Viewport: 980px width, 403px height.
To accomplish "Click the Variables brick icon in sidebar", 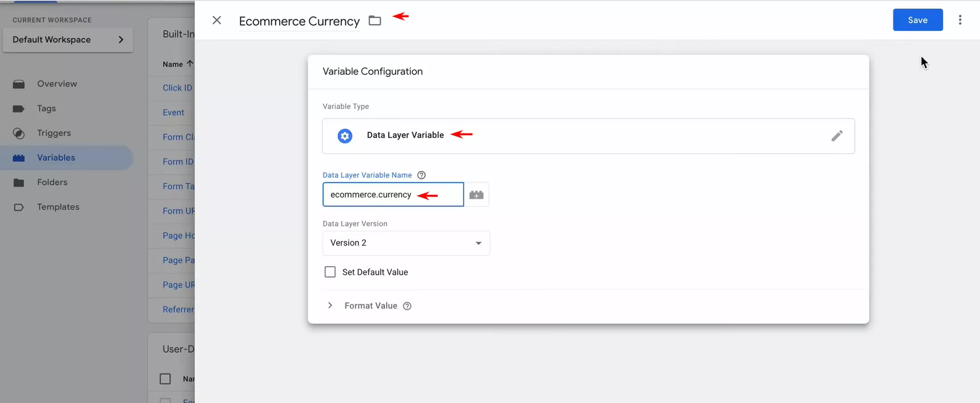I will click(19, 158).
